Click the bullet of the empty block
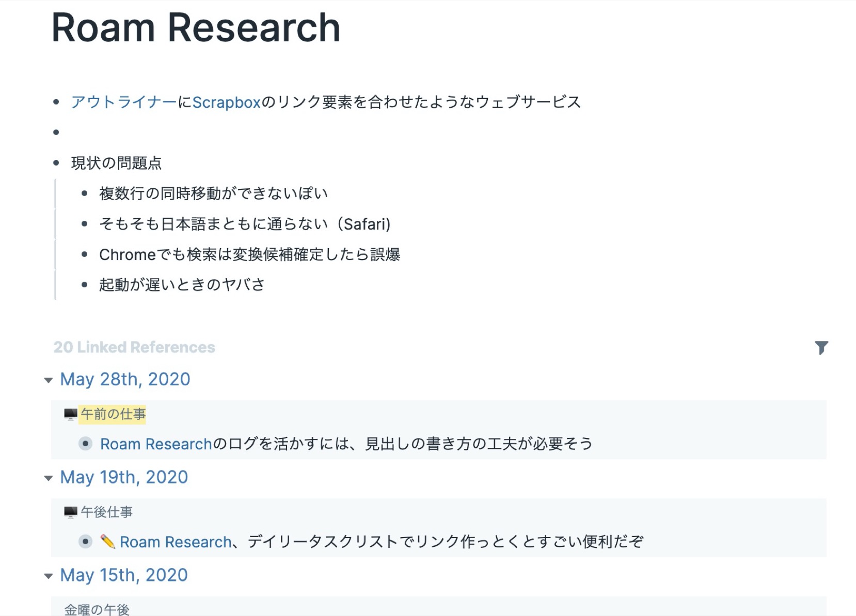Viewport: 856px width, 616px height. (57, 133)
